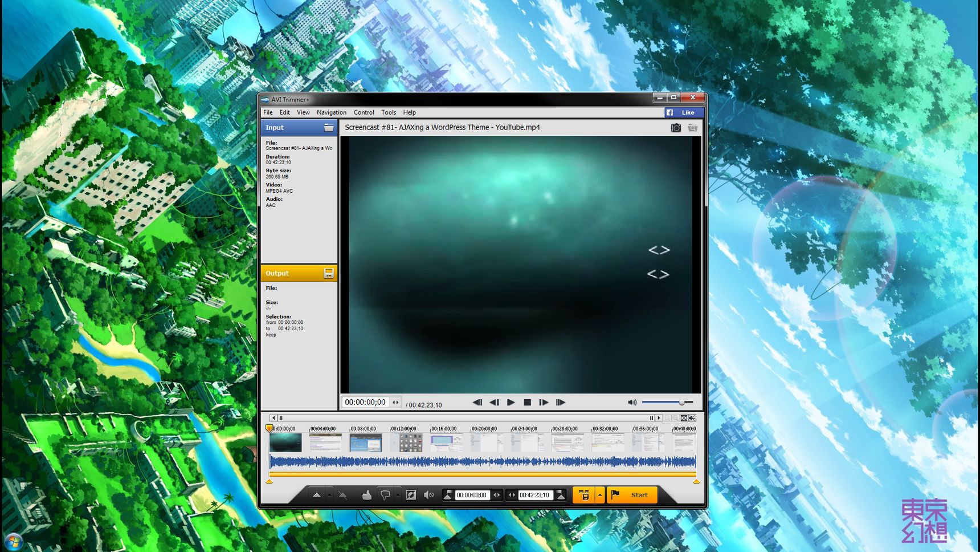Image resolution: width=980 pixels, height=552 pixels.
Task: Step back one frame
Action: [494, 403]
